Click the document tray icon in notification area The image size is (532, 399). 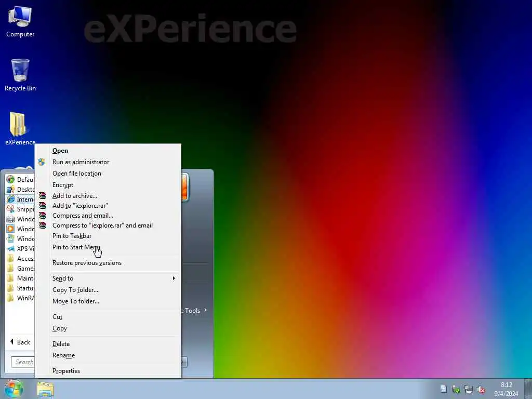pyautogui.click(x=444, y=389)
